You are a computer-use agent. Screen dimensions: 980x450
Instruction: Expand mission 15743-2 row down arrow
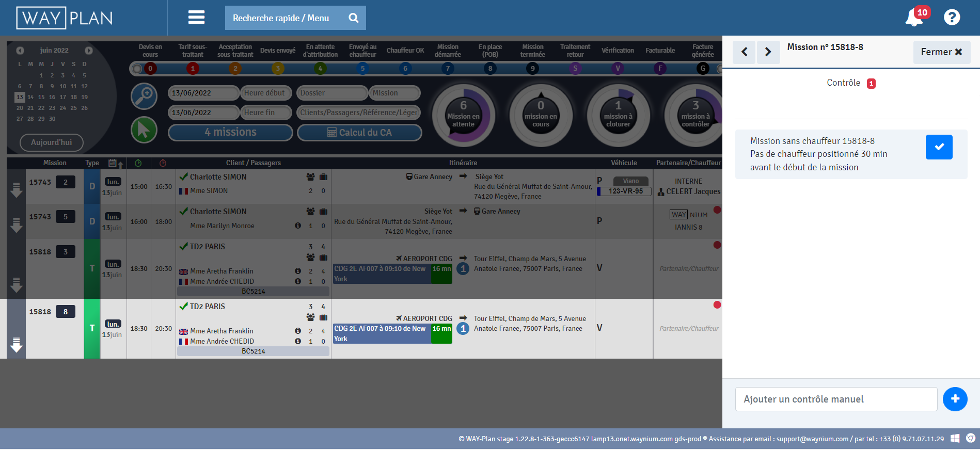pos(17,191)
